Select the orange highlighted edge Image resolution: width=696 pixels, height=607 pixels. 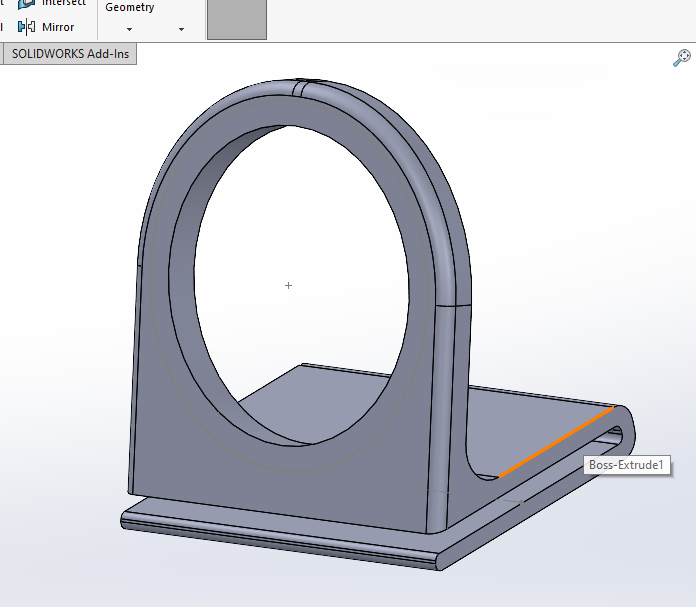[x=556, y=442]
